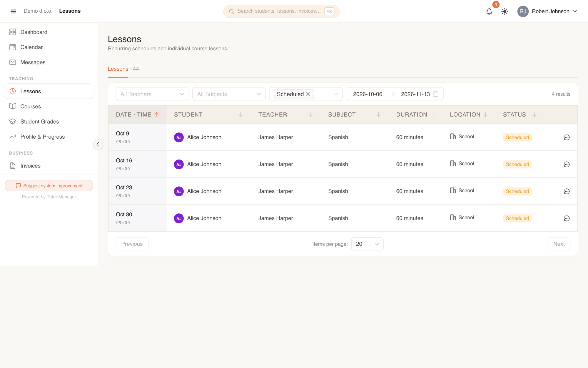588x368 pixels.
Task: Remove the Scheduled status filter tag
Action: [x=308, y=94]
